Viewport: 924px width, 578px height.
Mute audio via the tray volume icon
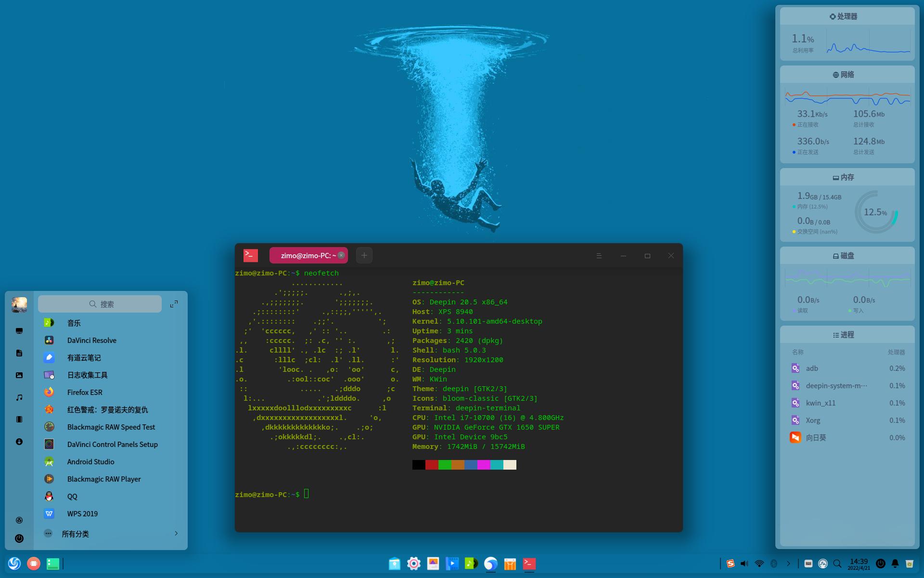(x=744, y=564)
